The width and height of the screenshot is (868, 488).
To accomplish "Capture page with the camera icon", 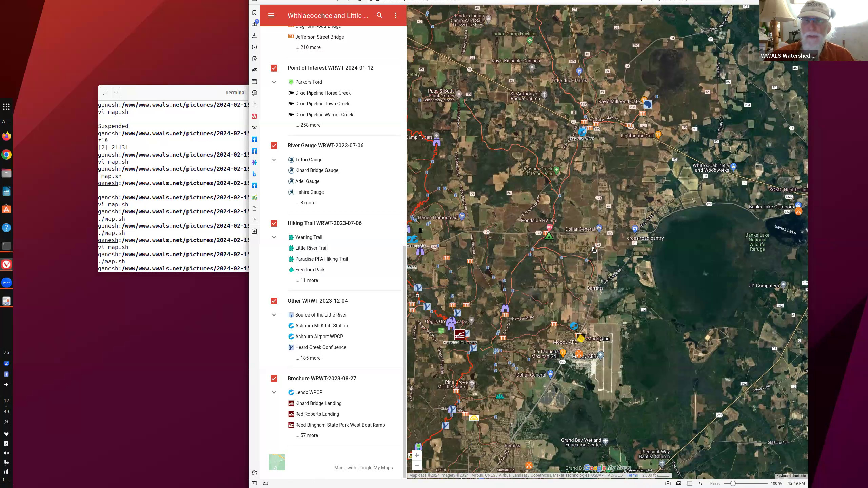I will 668,483.
